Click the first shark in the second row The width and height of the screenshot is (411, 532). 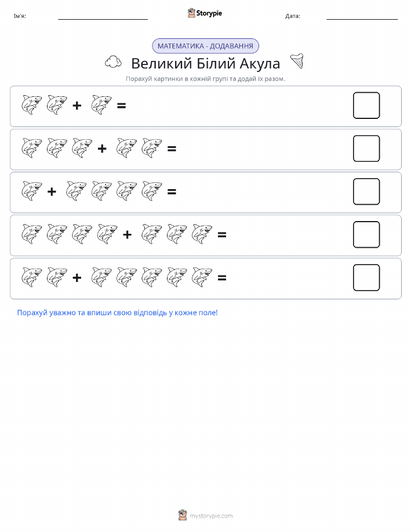32,148
